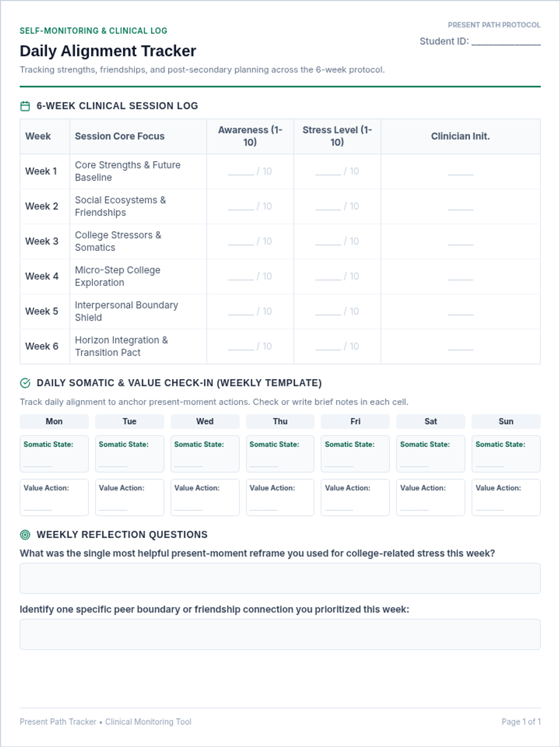This screenshot has width=560, height=747.
Task: Click Friday's Value Action cell
Action: click(355, 497)
